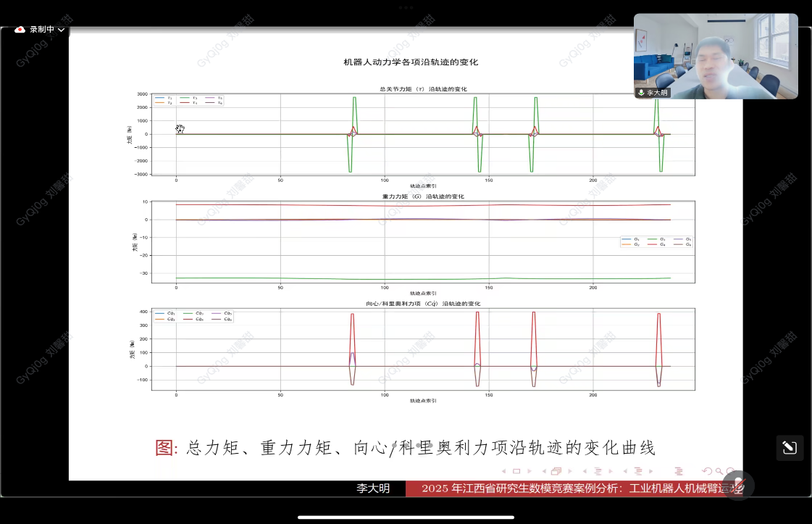Screen dimensions: 812x524
Task: Click the Beamer curved back-arrow icon
Action: [x=707, y=471]
